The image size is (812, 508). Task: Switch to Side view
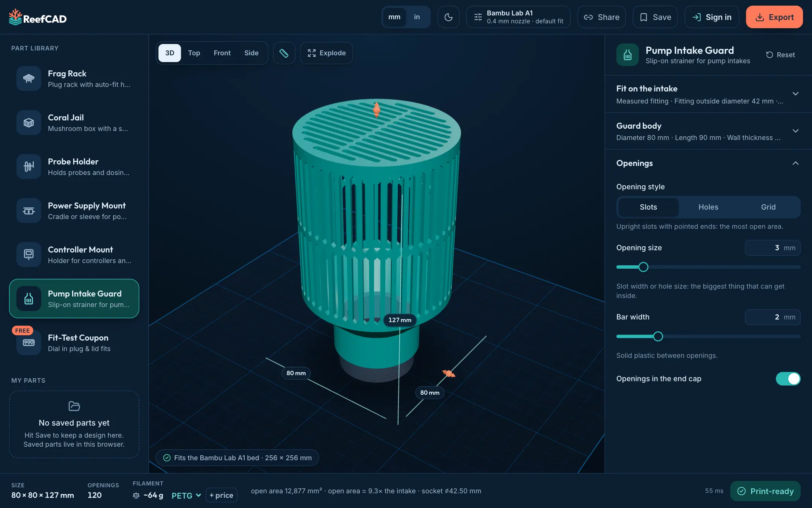(x=251, y=53)
